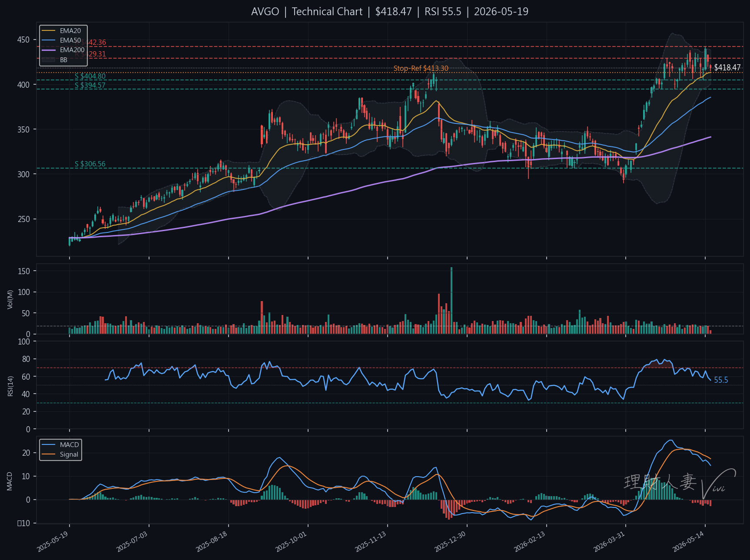Click the 100 tick on the volume axis
The height and width of the screenshot is (560, 750).
pyautogui.click(x=24, y=292)
